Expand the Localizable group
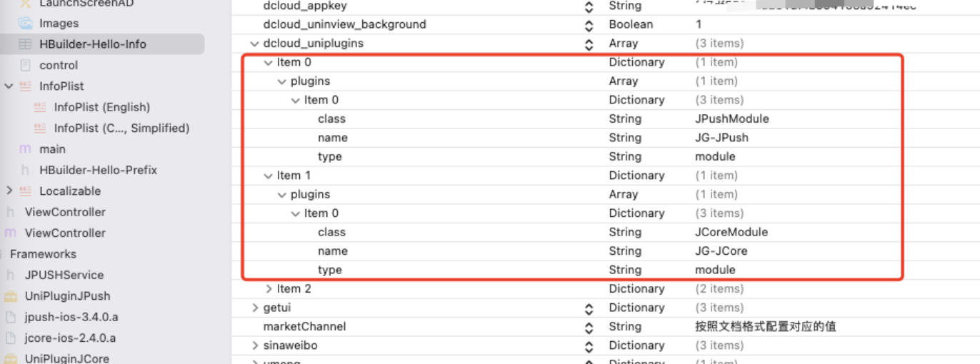 [9, 191]
